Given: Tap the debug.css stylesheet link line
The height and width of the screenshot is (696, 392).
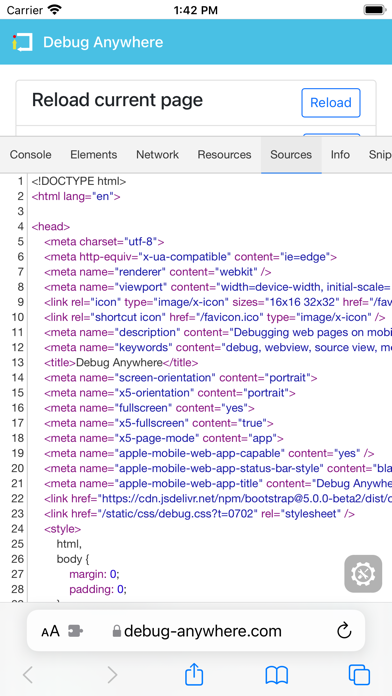Looking at the screenshot, I should point(199,513).
